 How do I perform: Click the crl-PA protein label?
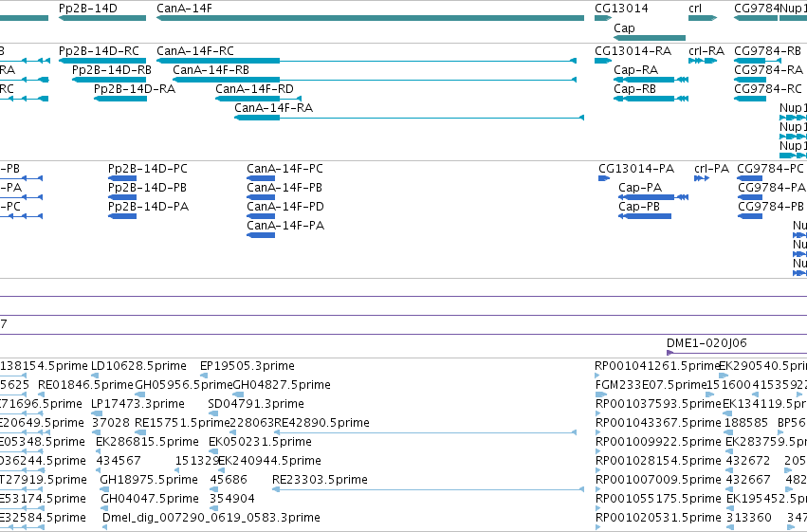click(x=711, y=169)
